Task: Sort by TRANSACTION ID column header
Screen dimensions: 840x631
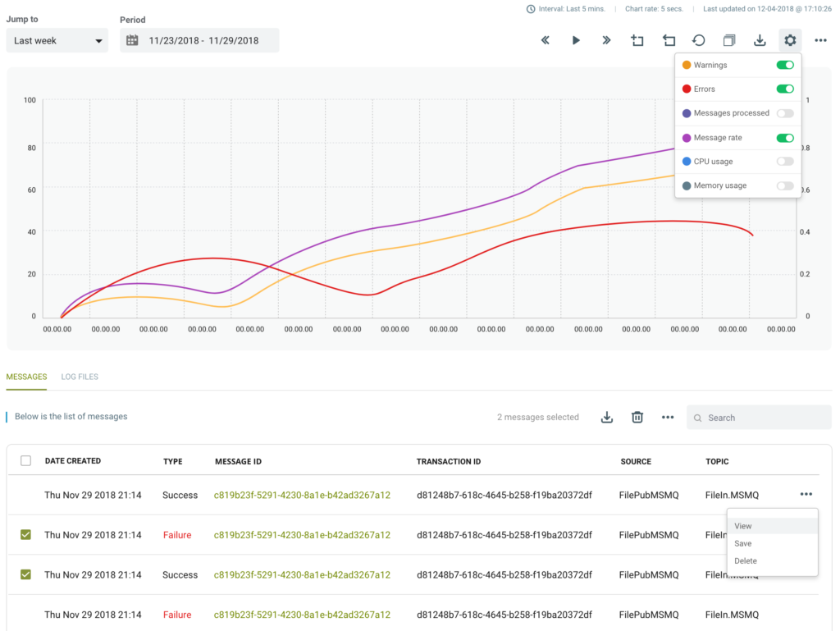Action: 449,461
